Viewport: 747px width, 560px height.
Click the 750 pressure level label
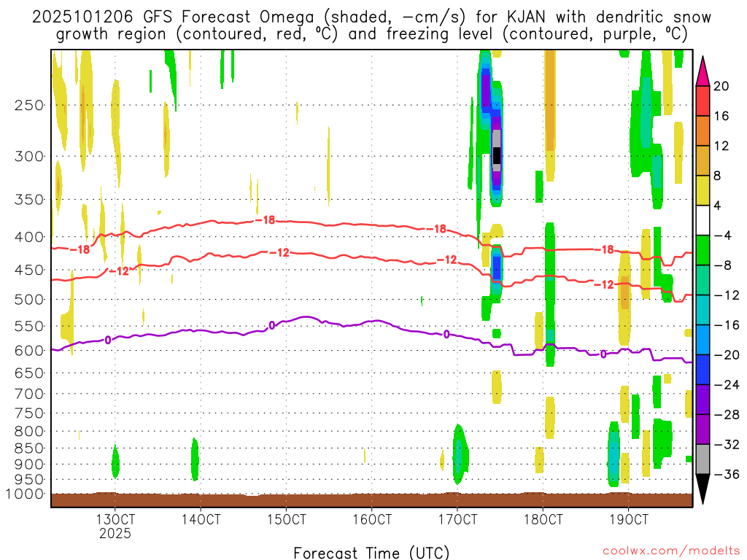[29, 413]
